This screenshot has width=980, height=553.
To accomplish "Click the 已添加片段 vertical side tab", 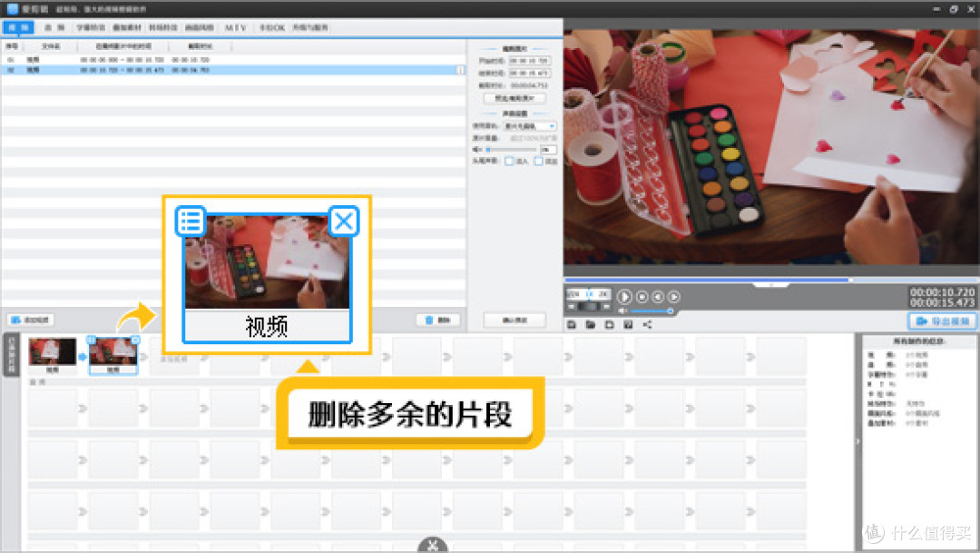I will click(x=11, y=355).
